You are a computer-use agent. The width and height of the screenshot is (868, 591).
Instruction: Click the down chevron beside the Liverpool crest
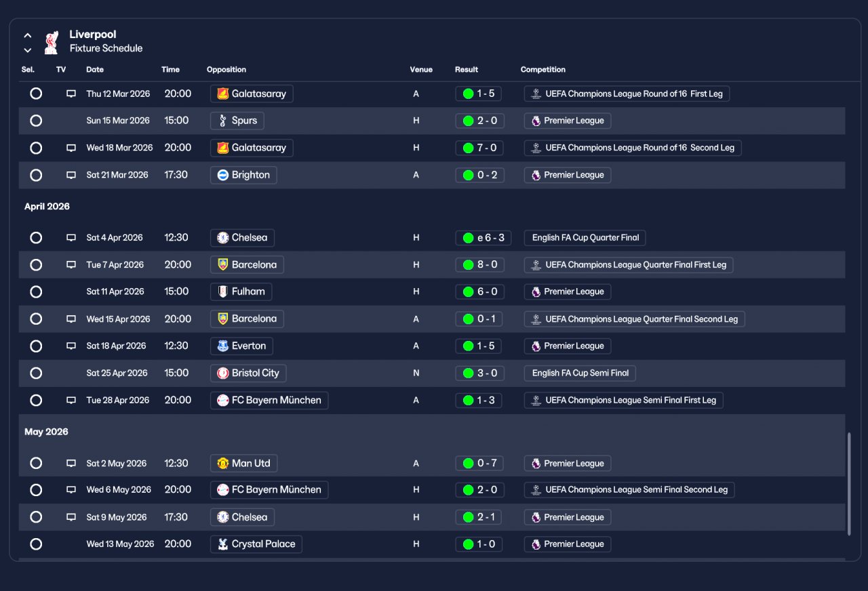[x=28, y=49]
